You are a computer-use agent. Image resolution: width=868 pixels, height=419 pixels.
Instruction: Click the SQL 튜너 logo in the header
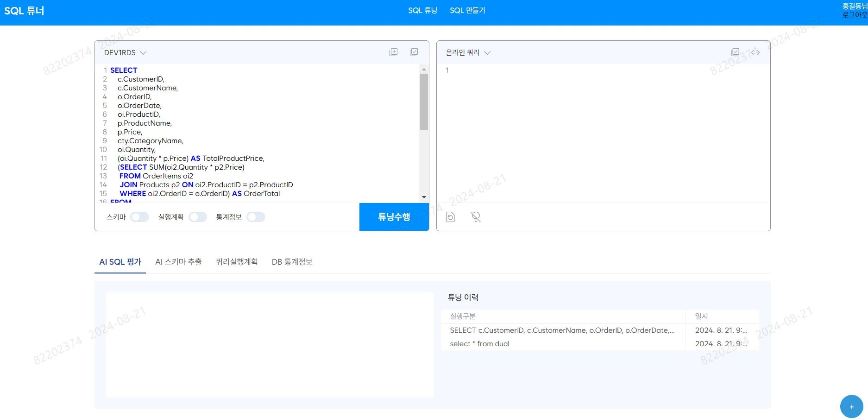24,10
